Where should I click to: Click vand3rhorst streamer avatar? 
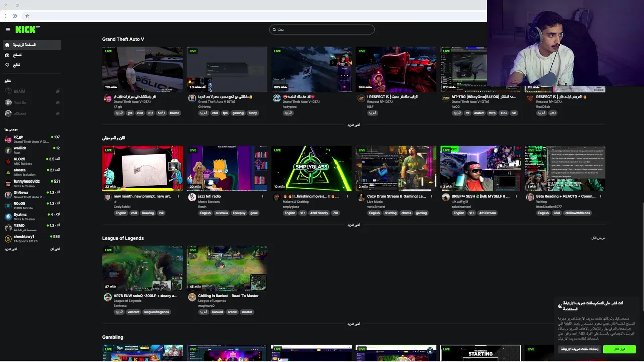pyautogui.click(x=361, y=198)
